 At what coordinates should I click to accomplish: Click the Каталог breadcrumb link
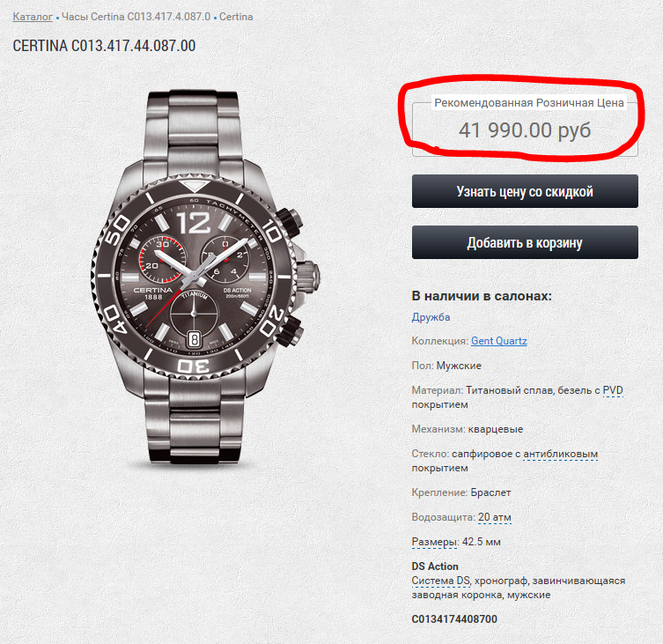tap(33, 17)
